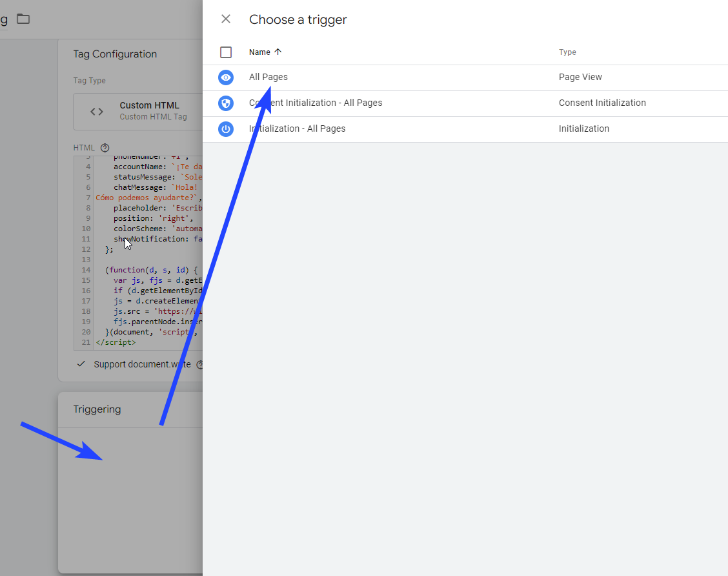728x576 pixels.
Task: Click inside the HTML code editor
Action: (138, 253)
